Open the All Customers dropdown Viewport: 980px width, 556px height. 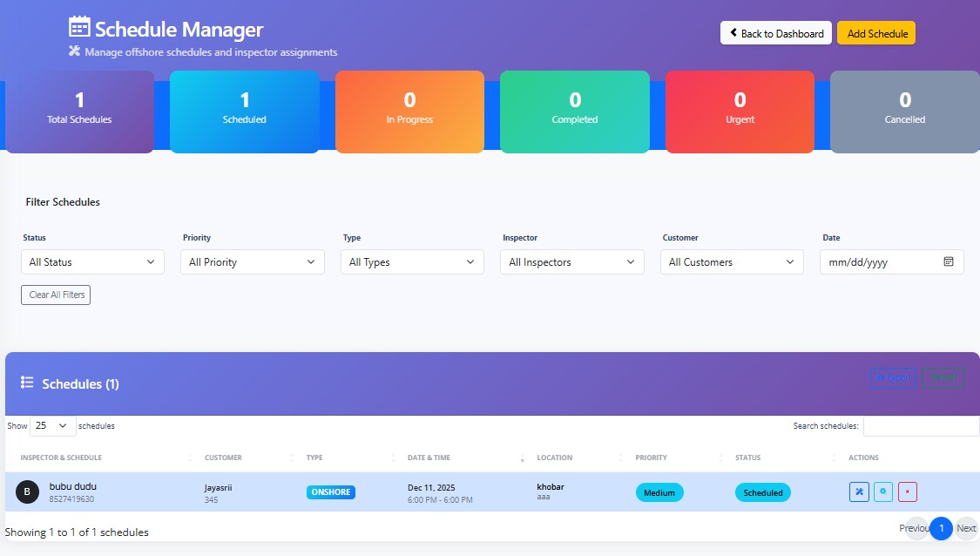click(732, 261)
